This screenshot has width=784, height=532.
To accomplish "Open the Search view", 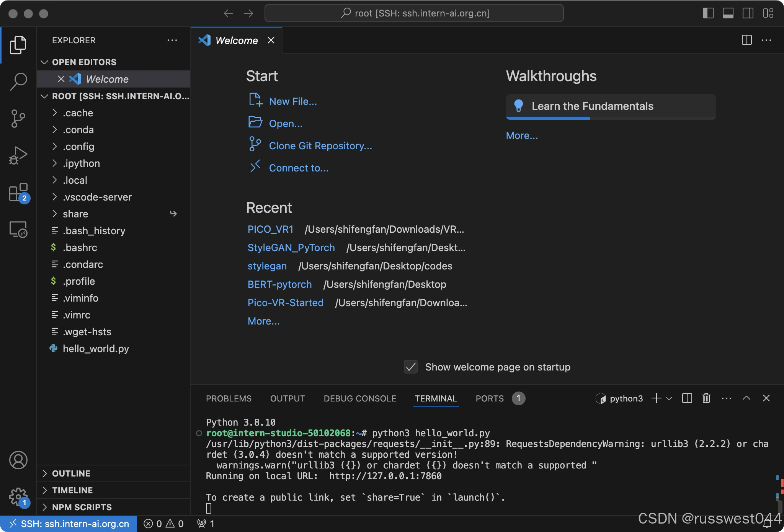I will (x=18, y=81).
